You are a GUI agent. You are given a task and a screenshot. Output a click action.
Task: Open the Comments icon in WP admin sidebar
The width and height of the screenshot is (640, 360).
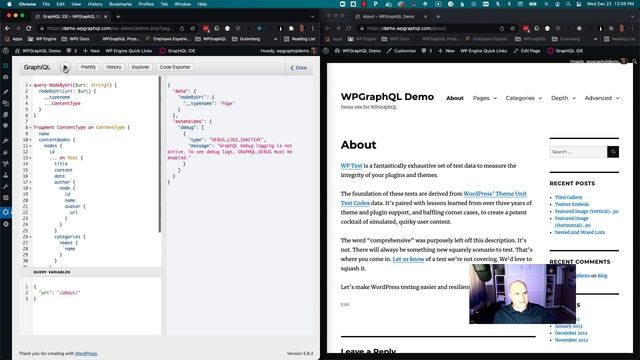pyautogui.click(x=6, y=126)
